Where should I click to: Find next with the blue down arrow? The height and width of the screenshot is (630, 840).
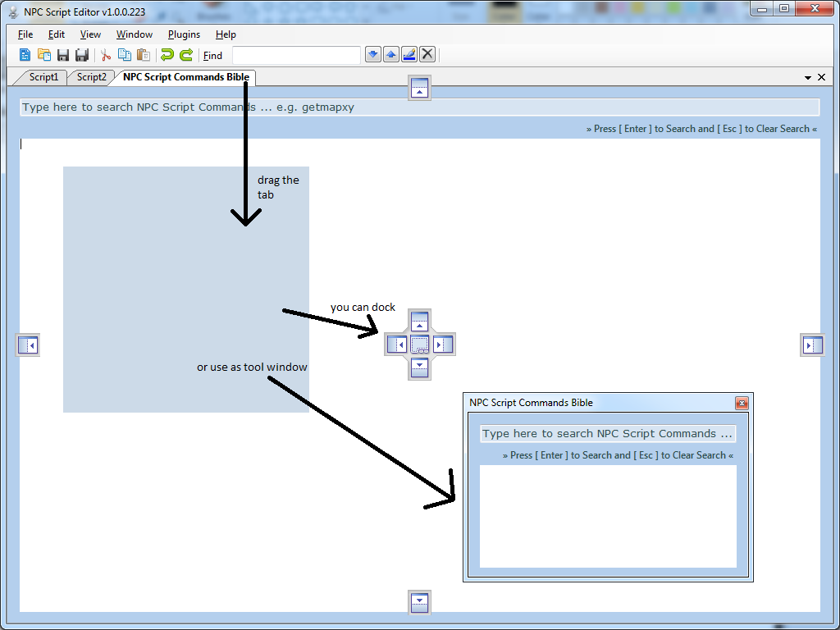(x=373, y=55)
